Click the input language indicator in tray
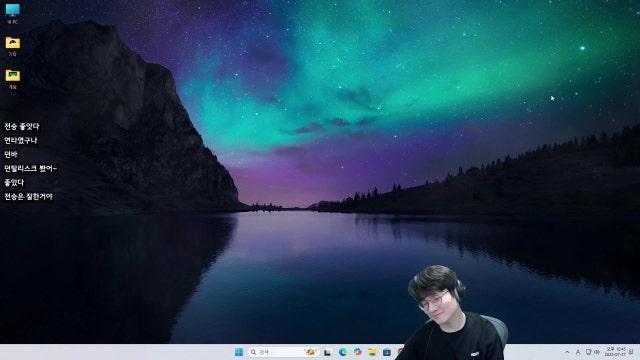This screenshot has width=640, height=360. coord(578,352)
